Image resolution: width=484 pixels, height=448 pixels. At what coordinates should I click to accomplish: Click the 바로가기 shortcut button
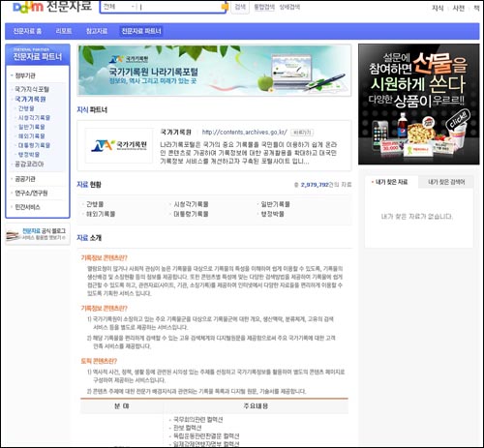302,133
